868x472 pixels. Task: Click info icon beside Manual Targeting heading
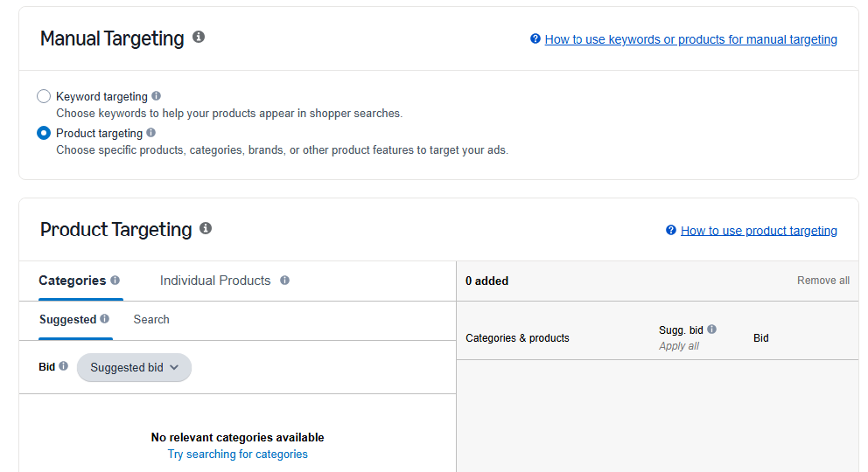[199, 37]
